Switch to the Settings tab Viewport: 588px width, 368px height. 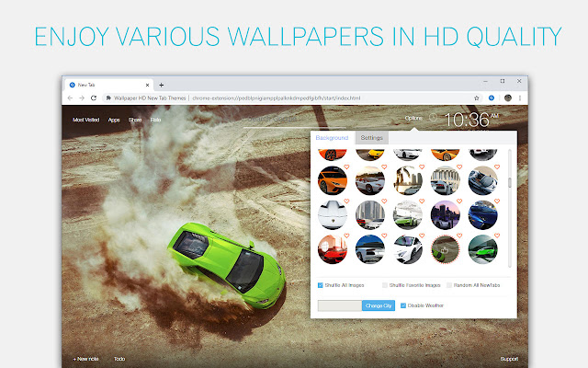point(371,138)
